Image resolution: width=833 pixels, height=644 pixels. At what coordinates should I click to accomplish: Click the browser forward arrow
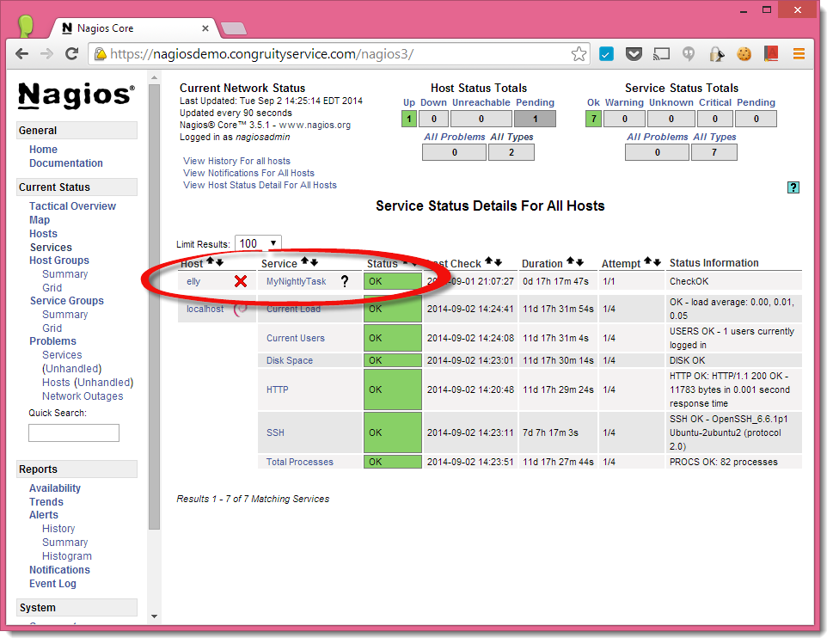coord(46,53)
